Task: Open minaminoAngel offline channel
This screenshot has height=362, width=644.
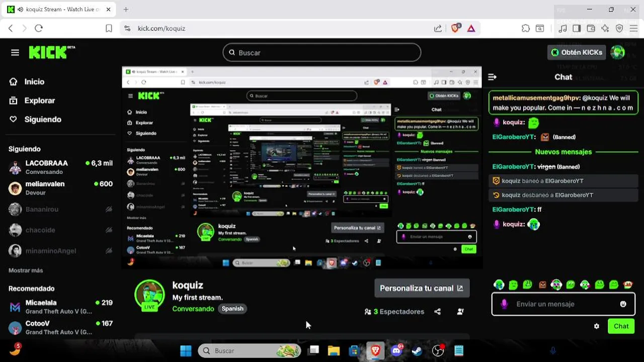Action: (x=60, y=250)
